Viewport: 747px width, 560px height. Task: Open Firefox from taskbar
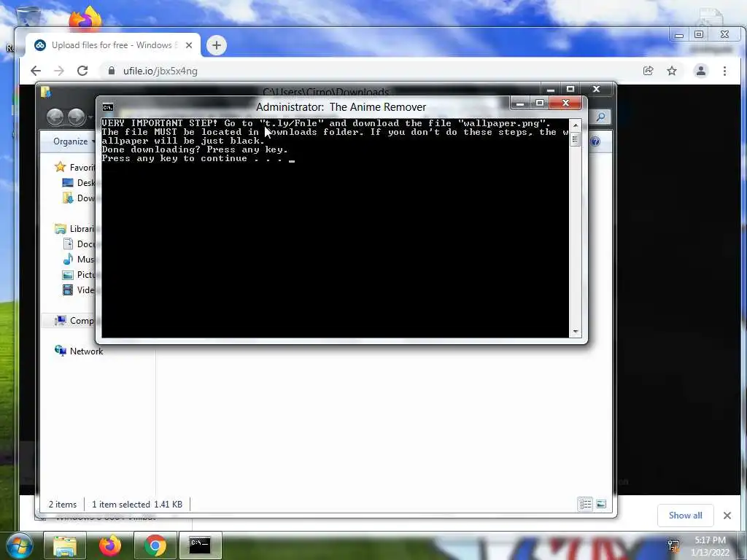pos(110,545)
